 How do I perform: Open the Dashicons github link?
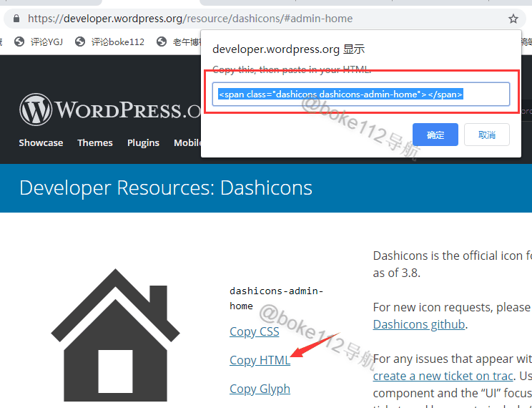point(419,324)
